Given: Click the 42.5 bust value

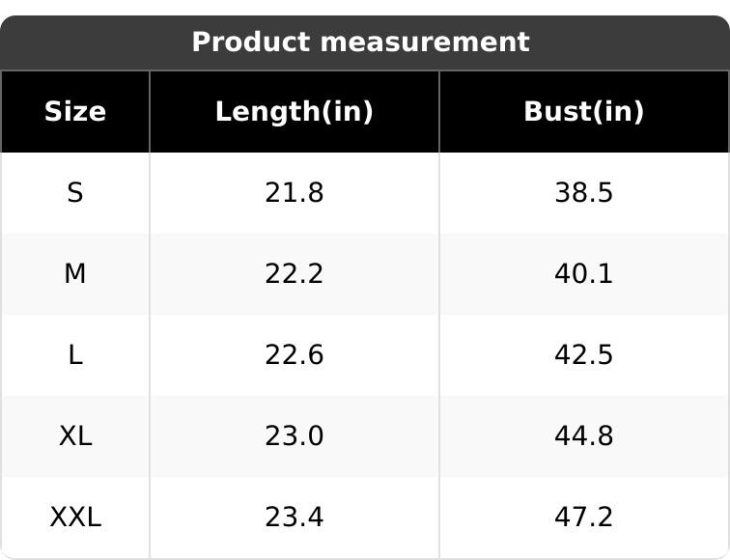Looking at the screenshot, I should pos(583,355).
